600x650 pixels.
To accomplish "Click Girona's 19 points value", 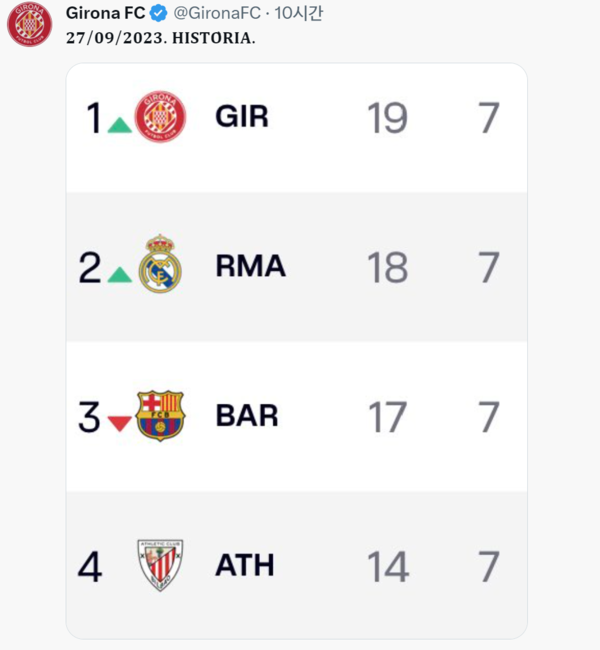I will [x=388, y=118].
